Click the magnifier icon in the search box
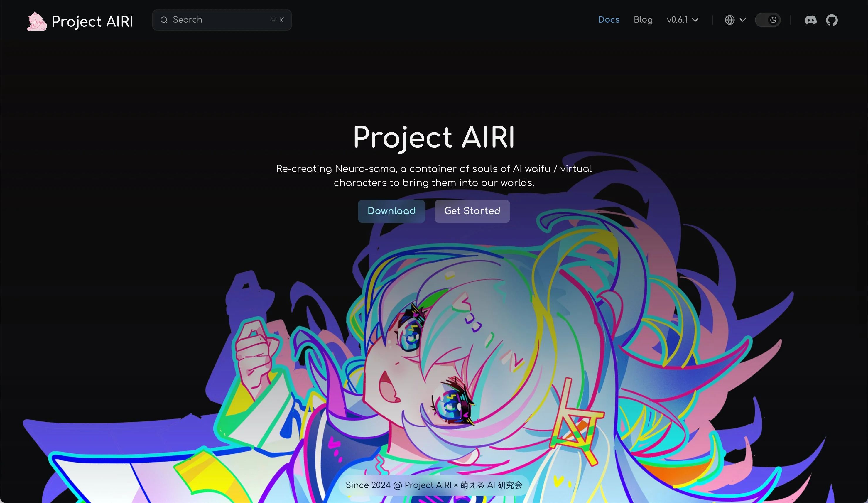 tap(164, 20)
